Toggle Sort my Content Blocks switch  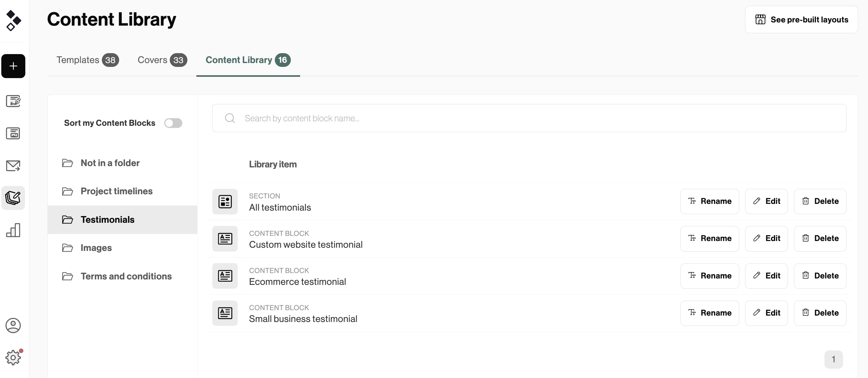coord(173,123)
